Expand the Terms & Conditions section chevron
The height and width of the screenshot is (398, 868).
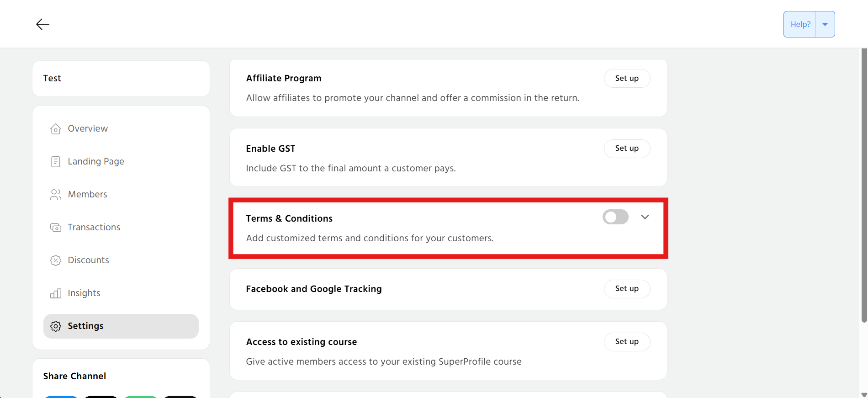(645, 217)
